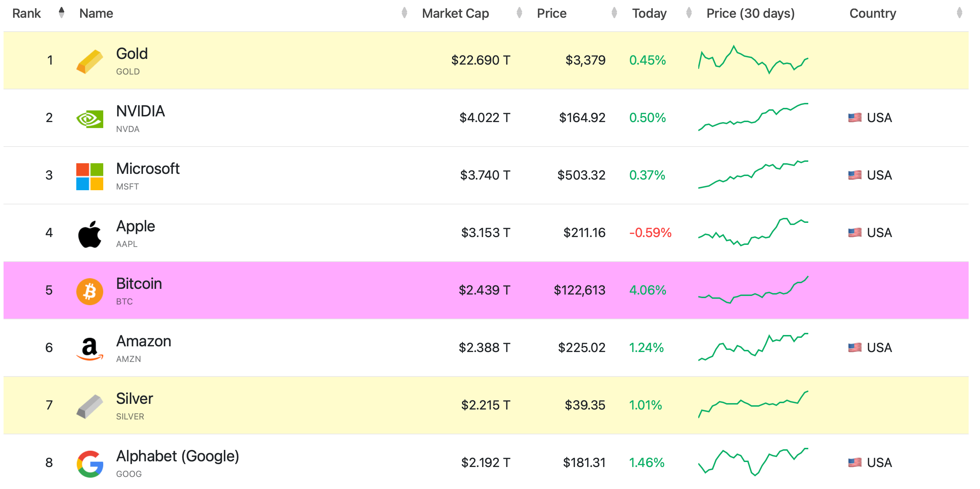Open the Gold asset link
This screenshot has height=489, width=980.
pyautogui.click(x=132, y=54)
